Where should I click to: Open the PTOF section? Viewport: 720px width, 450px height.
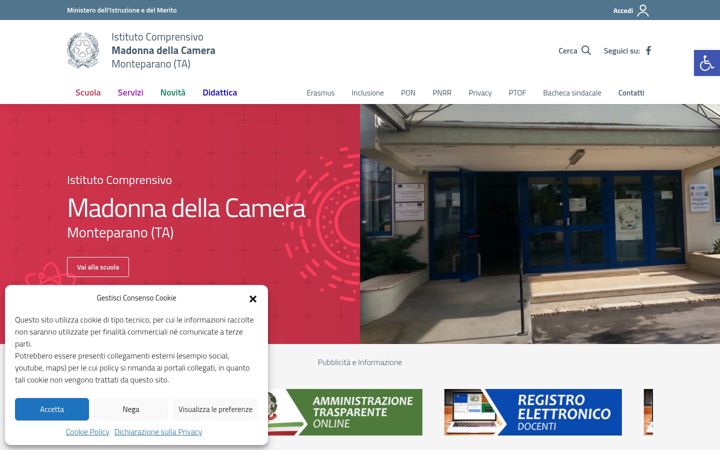tap(517, 93)
